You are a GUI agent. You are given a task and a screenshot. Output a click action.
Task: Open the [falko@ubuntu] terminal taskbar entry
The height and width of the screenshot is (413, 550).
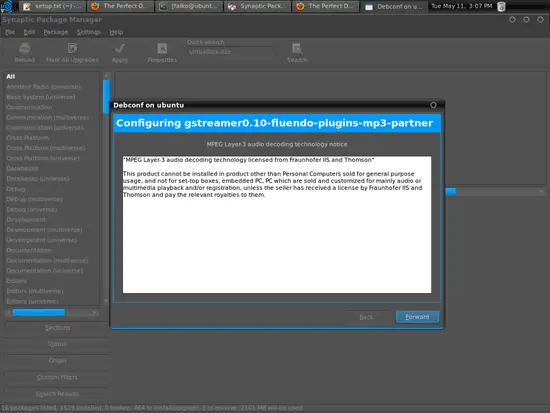(x=189, y=6)
